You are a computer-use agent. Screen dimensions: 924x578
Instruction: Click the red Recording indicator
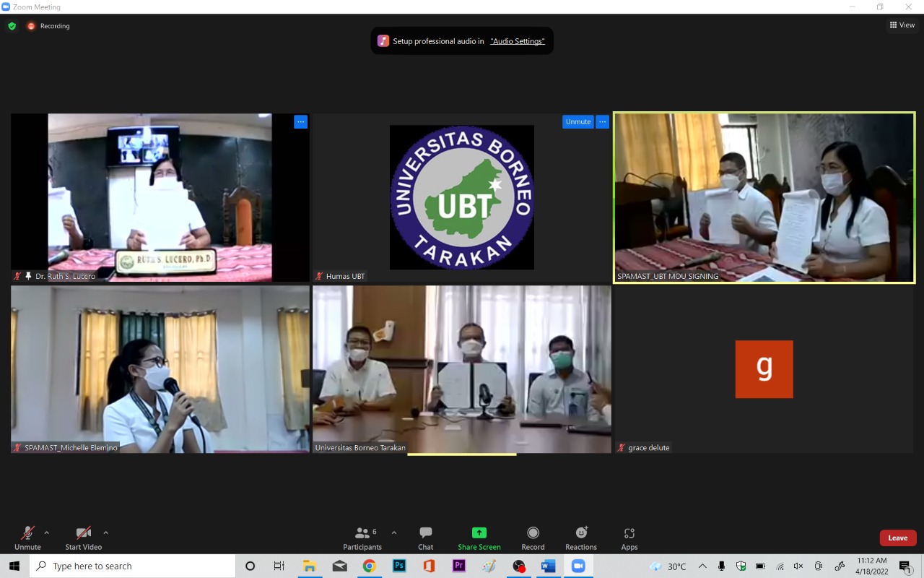point(48,26)
